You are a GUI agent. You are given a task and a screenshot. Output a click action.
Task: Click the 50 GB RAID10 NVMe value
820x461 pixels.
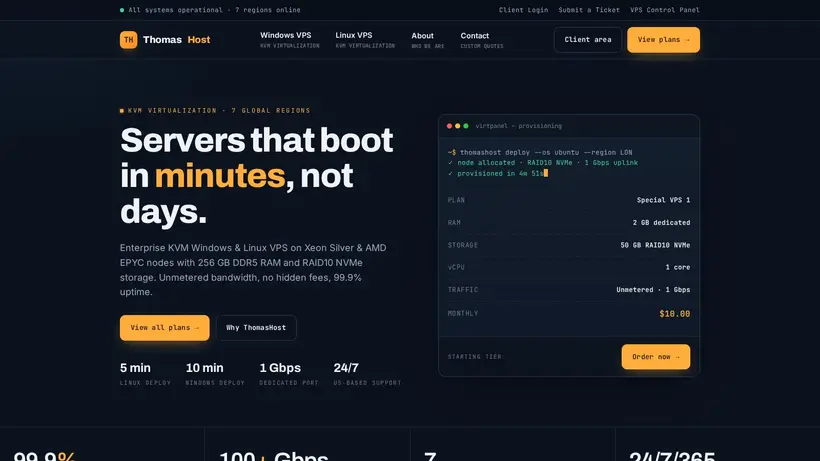coord(655,245)
